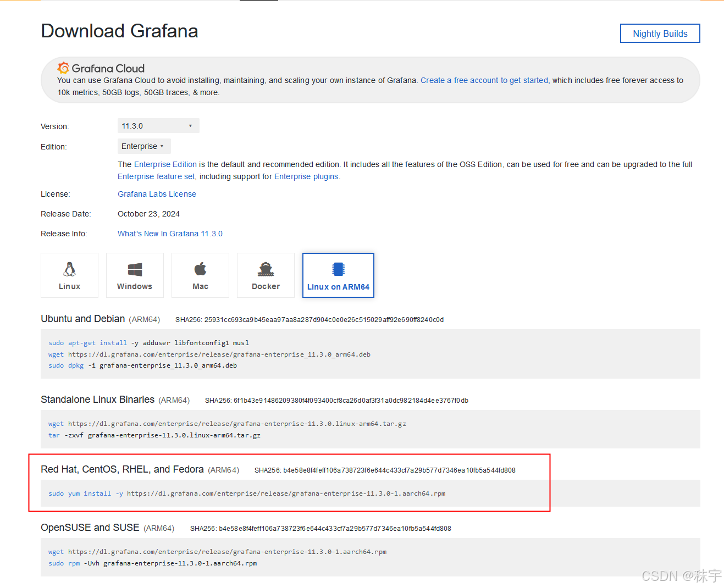Click the sudo yum install command line

[247, 493]
